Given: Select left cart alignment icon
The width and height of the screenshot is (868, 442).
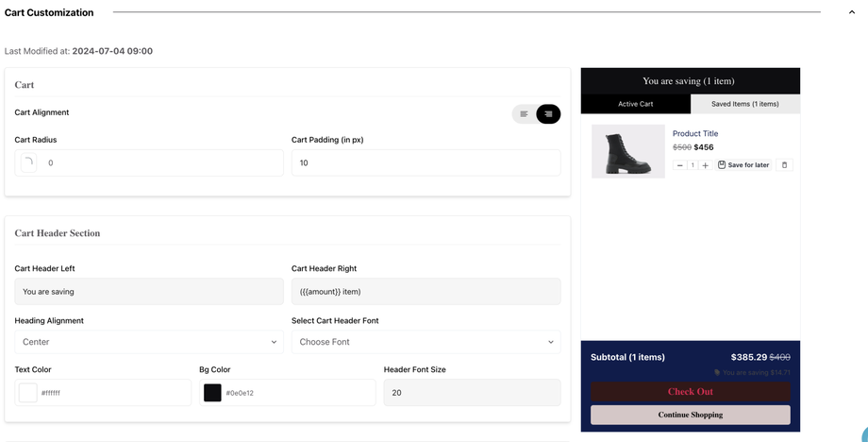Looking at the screenshot, I should 525,114.
